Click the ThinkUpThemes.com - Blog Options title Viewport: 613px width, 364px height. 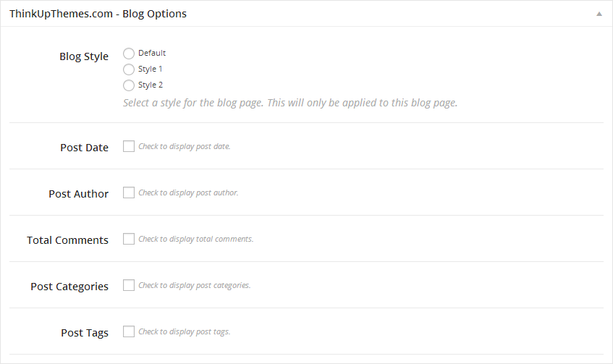(x=98, y=14)
